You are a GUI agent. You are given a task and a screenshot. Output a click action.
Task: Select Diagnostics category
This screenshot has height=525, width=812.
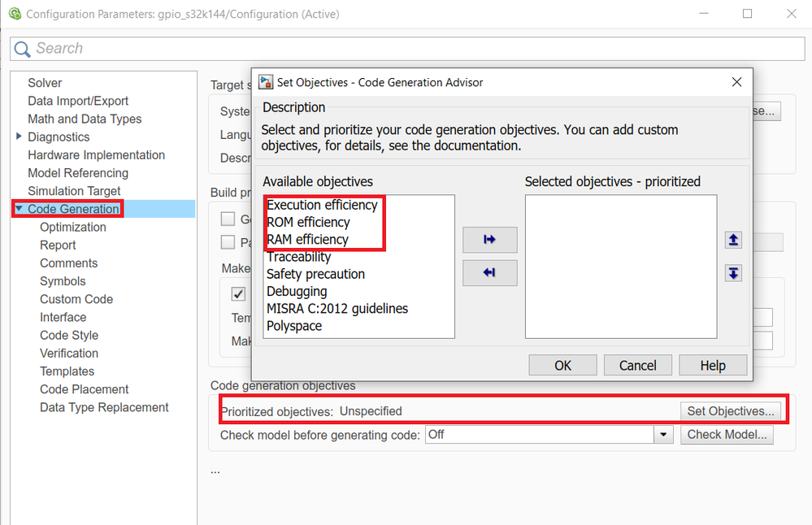click(x=59, y=137)
